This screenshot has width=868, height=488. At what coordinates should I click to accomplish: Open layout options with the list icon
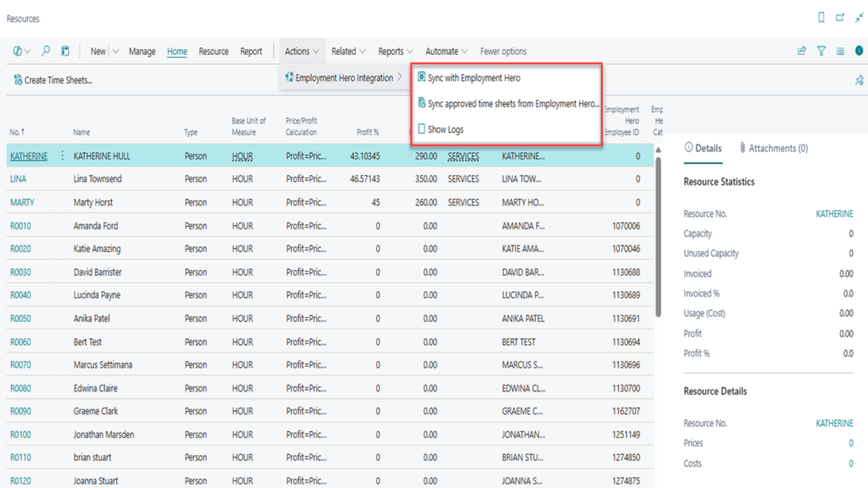pos(842,51)
